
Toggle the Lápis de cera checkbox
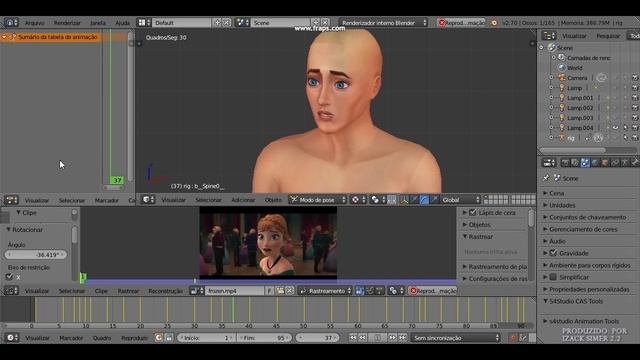pos(473,213)
